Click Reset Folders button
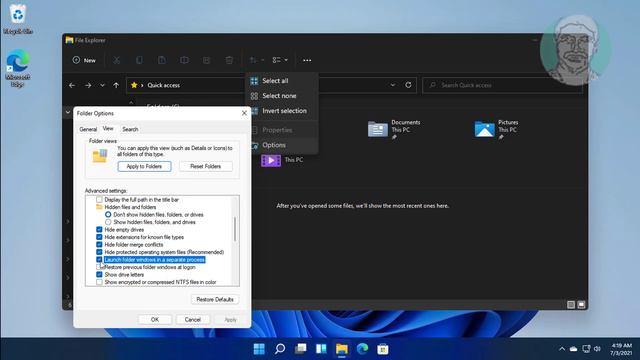The width and height of the screenshot is (640, 360). click(206, 167)
